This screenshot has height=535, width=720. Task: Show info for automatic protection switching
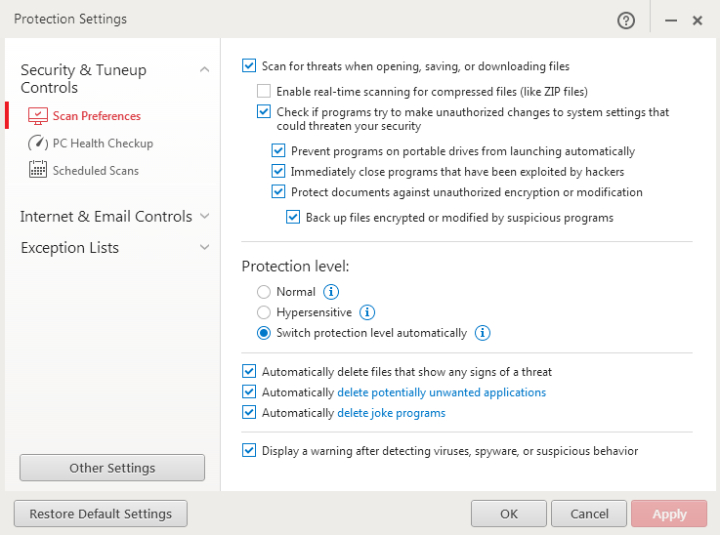click(x=482, y=333)
